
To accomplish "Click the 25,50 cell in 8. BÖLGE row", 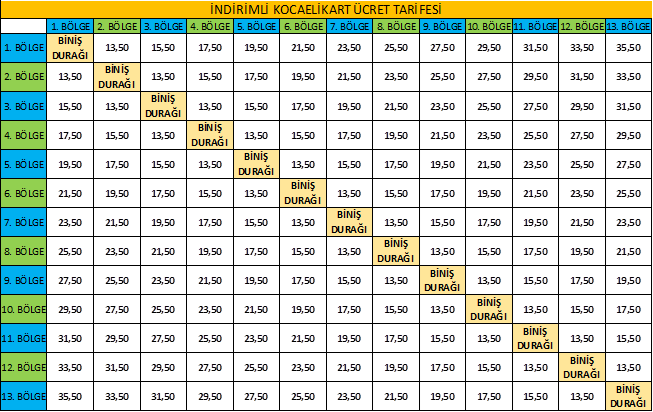I will coord(69,251).
